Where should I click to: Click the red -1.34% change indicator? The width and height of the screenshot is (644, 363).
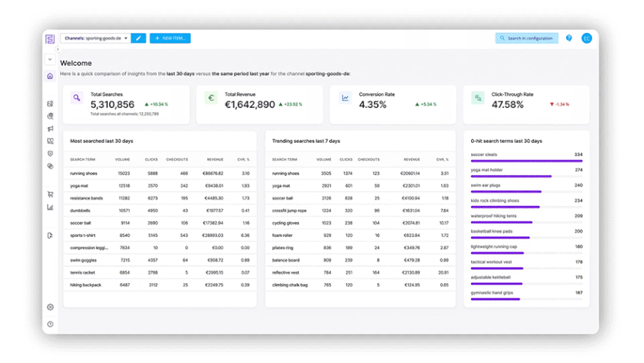(560, 104)
